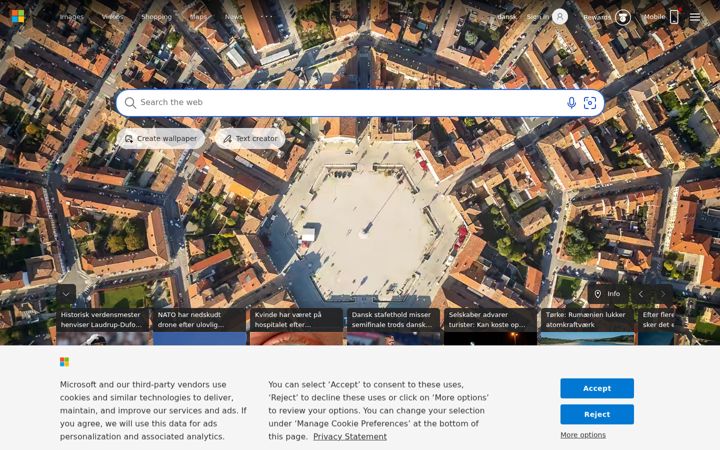Click the Accept cookies button

click(597, 388)
